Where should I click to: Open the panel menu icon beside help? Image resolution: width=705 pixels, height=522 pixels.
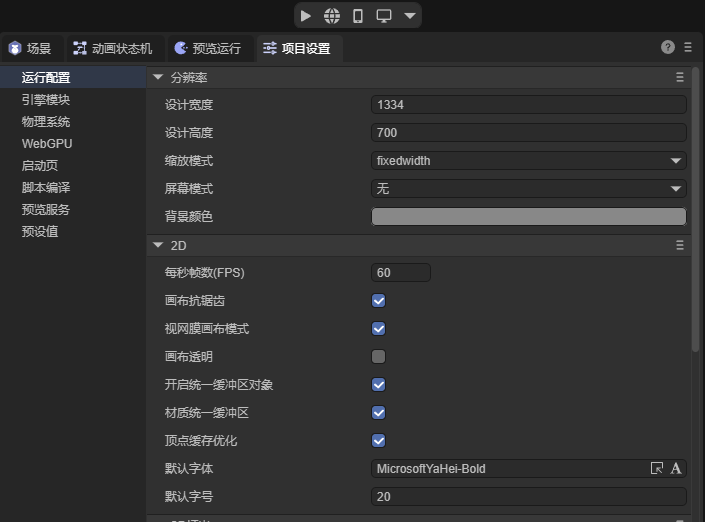[688, 47]
